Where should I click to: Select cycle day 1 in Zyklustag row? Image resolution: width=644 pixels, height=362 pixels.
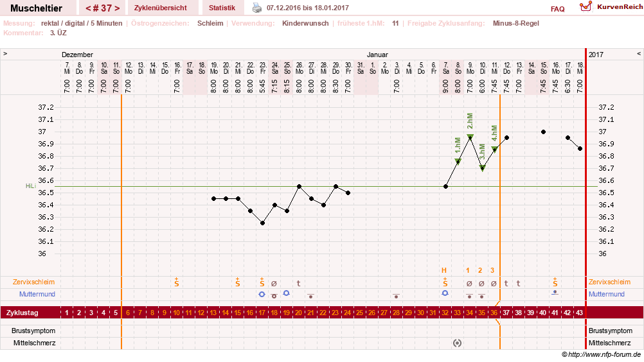67,313
